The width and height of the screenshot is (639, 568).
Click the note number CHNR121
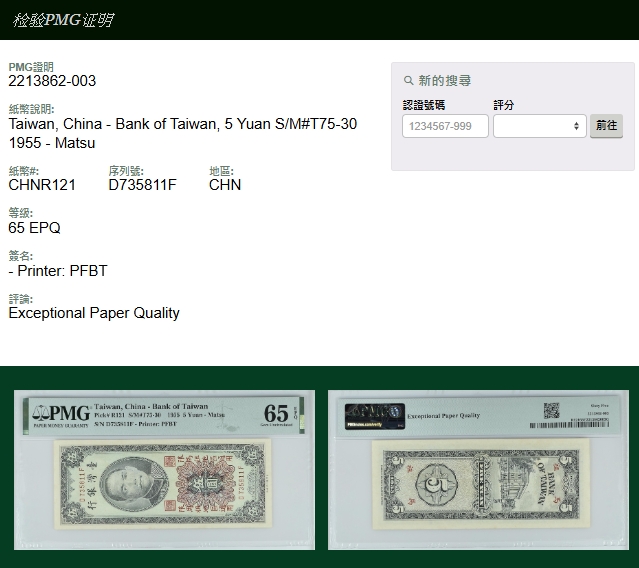[x=42, y=185]
